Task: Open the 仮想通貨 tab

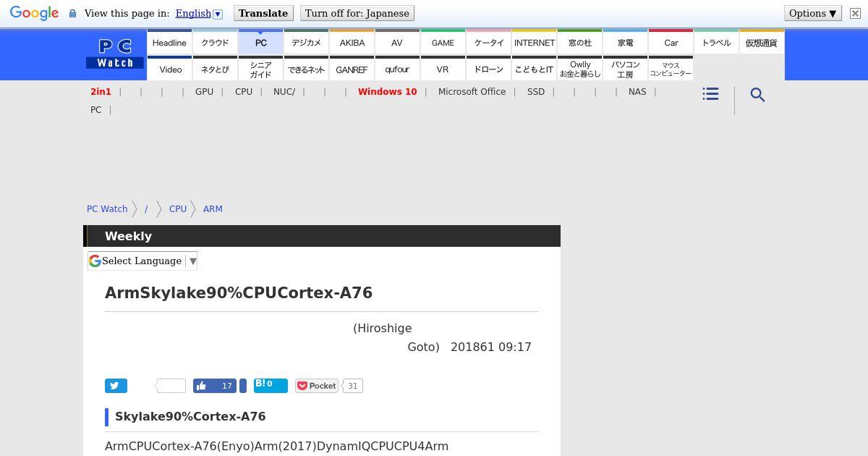Action: coord(762,42)
